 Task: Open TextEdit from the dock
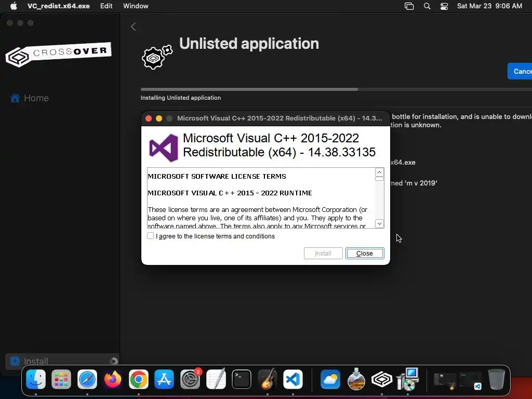216,379
